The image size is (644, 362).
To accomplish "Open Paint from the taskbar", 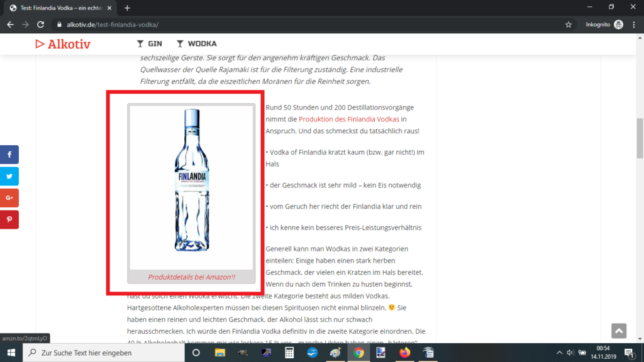I will (x=336, y=353).
